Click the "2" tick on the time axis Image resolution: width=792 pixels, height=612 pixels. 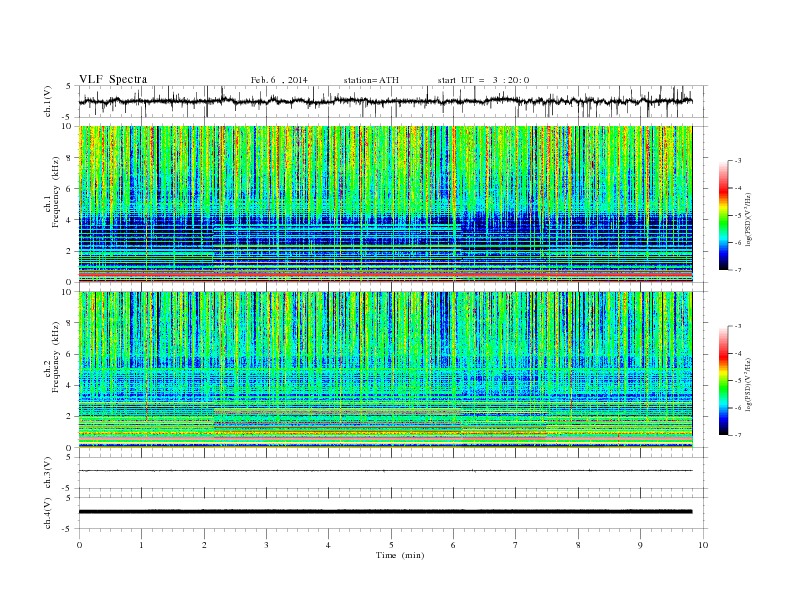(x=204, y=545)
